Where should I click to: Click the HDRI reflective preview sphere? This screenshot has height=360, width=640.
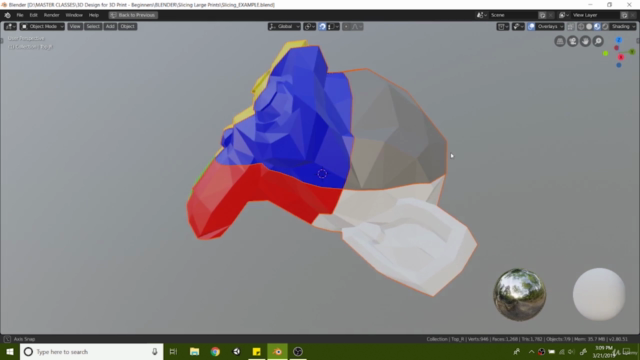519,294
